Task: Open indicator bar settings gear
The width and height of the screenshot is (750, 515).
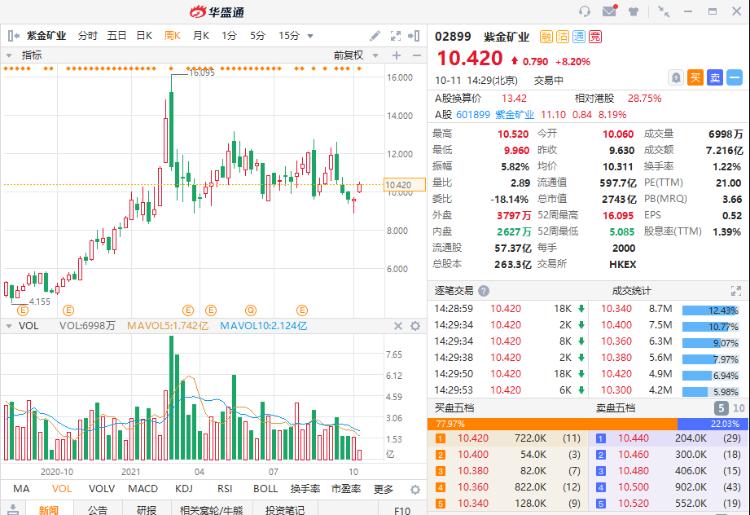Action: tap(415, 490)
